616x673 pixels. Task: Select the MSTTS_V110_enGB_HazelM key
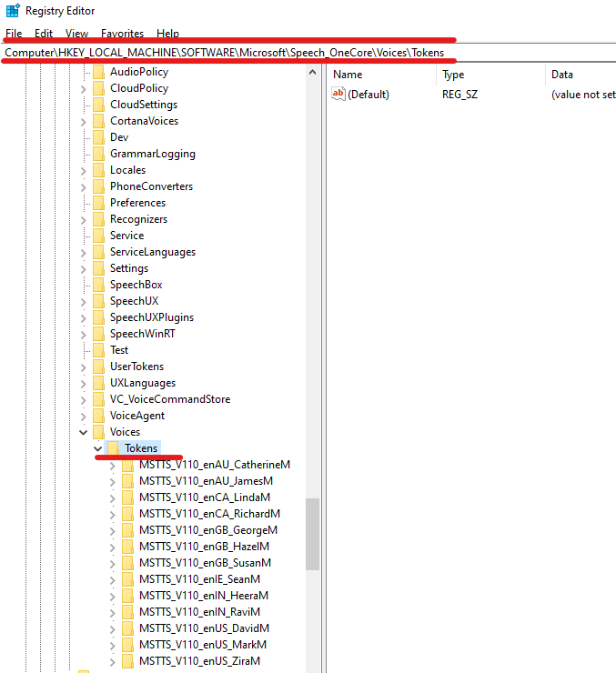[x=205, y=547]
